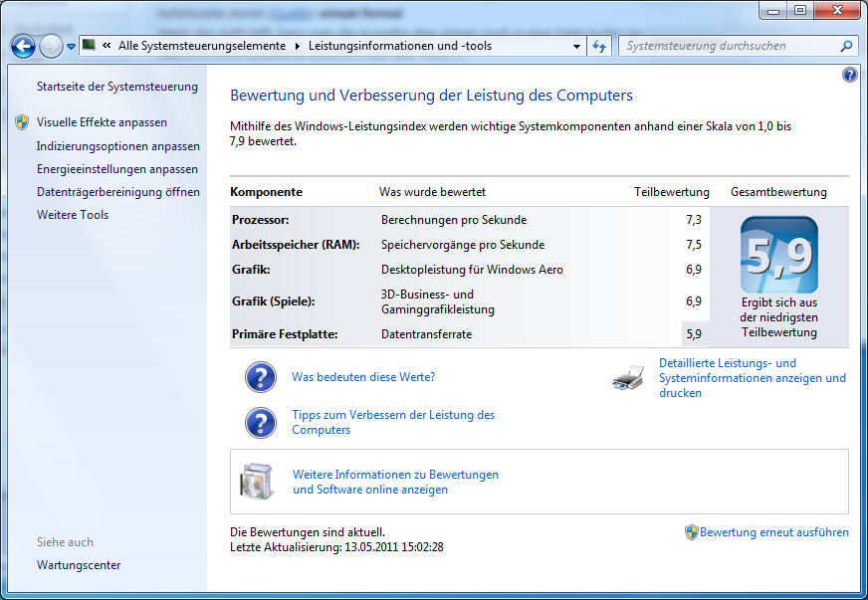Open 'Wartungscenter' under Siehe auch
Screen dimensions: 868x600
click(x=79, y=565)
